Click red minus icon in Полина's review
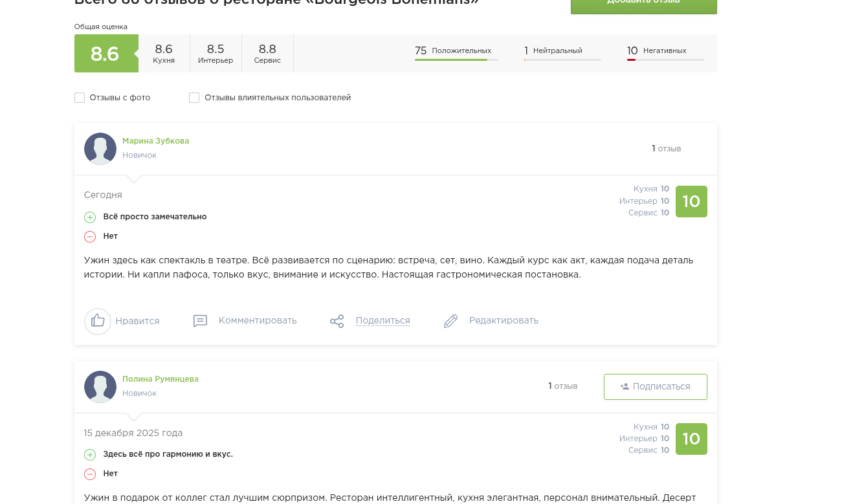 point(90,474)
